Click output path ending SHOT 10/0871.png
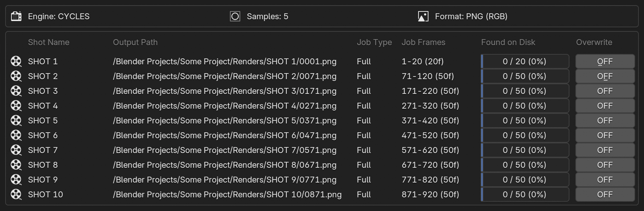Screen dimensions: 644x211 [227, 194]
